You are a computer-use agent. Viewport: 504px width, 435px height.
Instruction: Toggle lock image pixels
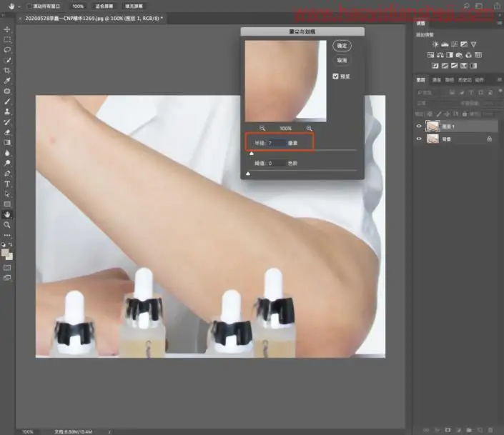[x=438, y=114]
